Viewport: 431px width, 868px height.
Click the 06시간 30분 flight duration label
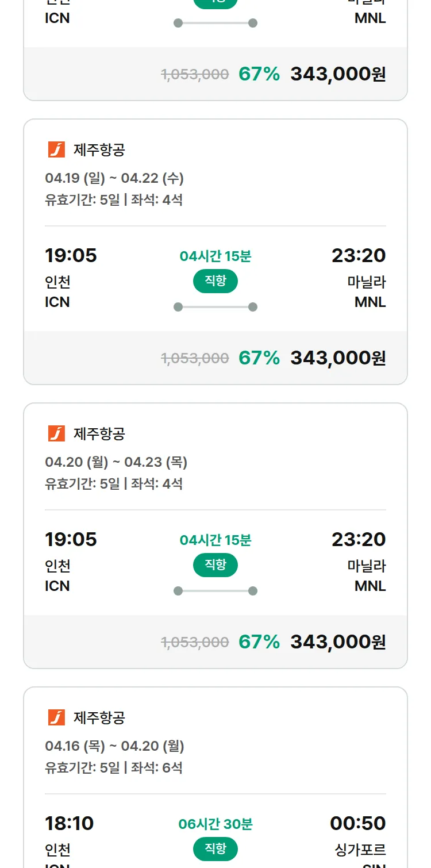[x=215, y=824]
